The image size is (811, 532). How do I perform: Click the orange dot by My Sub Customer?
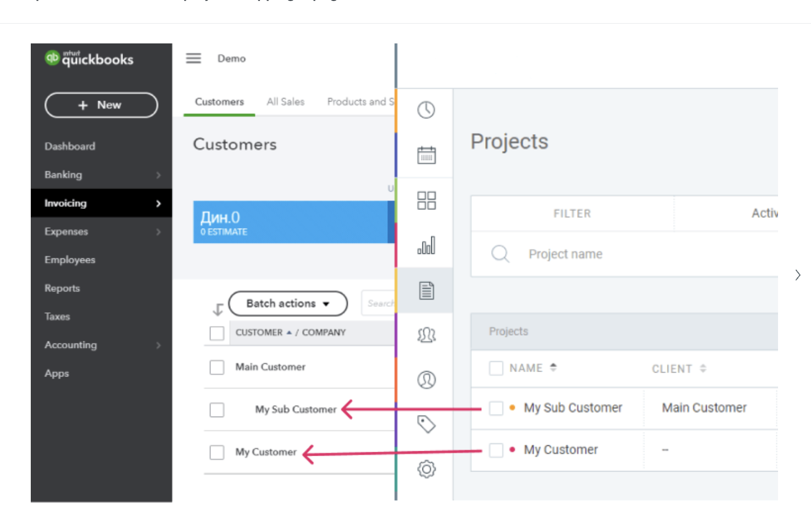512,407
